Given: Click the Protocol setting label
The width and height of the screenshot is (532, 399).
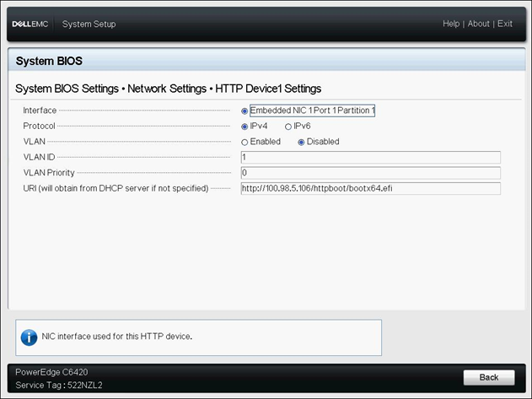Looking at the screenshot, I should coord(39,127).
